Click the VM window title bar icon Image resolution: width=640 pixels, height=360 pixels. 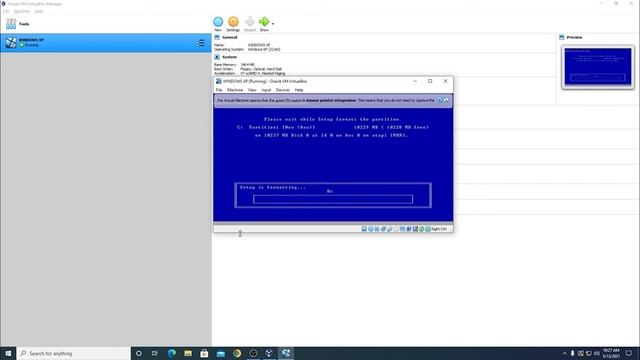pyautogui.click(x=218, y=81)
